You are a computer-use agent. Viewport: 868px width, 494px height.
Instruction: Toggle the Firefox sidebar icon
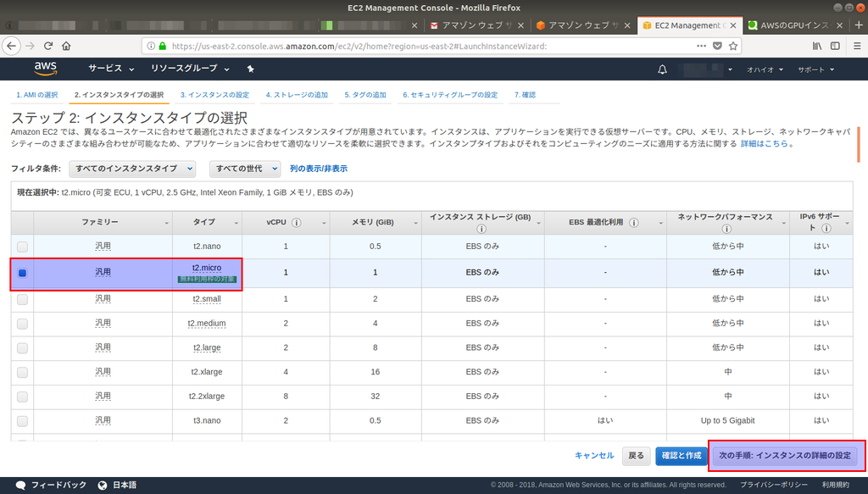[x=835, y=46]
